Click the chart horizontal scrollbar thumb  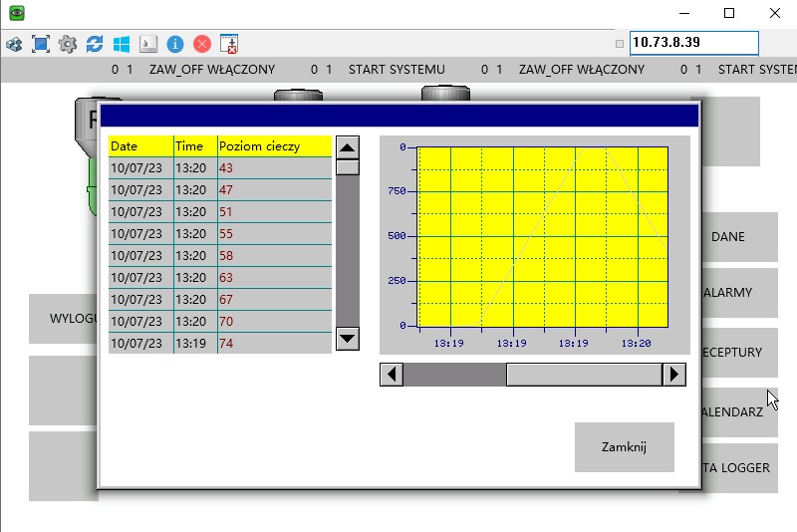pyautogui.click(x=585, y=375)
